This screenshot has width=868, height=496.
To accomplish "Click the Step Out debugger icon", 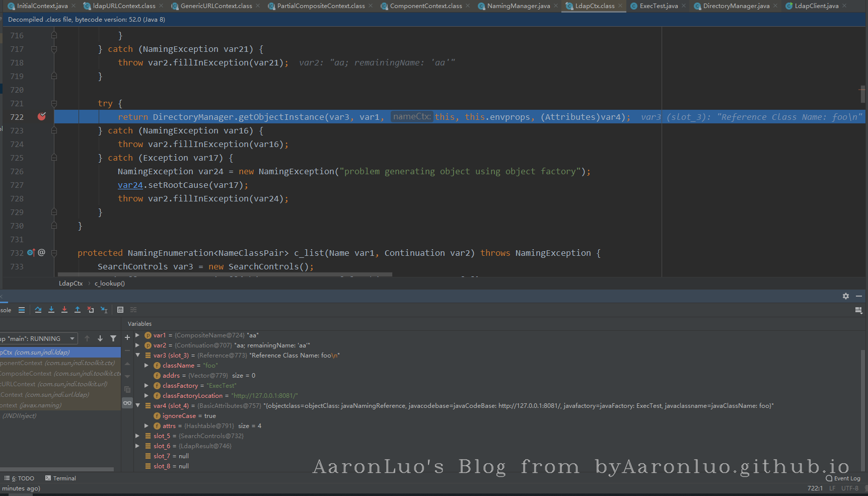I will 78,310.
